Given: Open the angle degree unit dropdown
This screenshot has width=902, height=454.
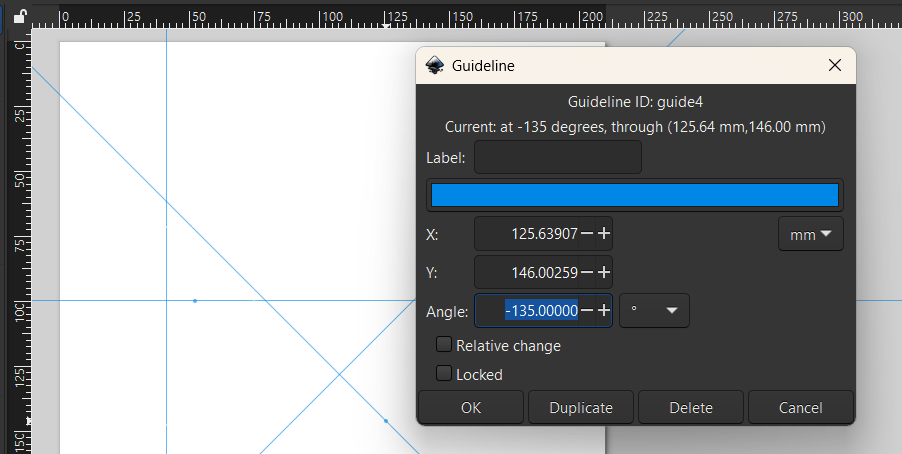Looking at the screenshot, I should [x=654, y=311].
